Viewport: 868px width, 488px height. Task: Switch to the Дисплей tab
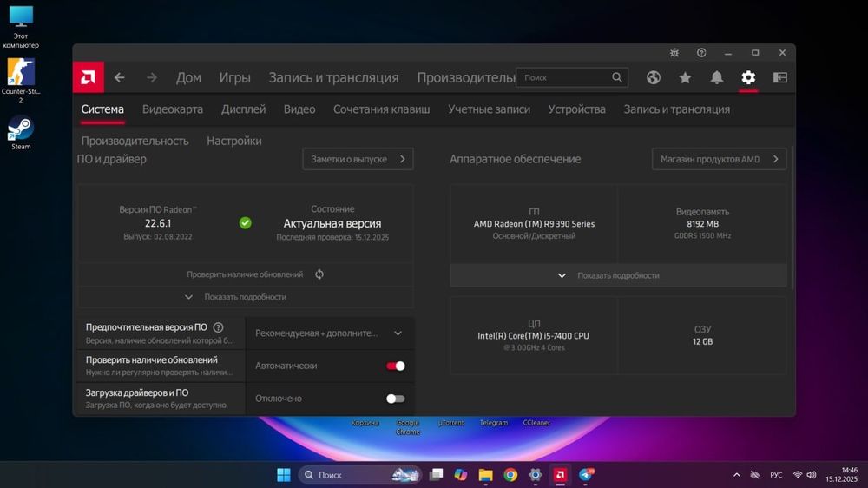tap(244, 109)
